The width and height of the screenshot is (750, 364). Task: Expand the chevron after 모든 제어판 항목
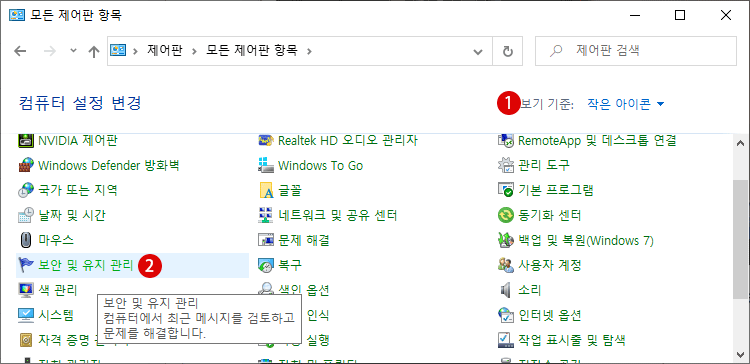tap(309, 51)
